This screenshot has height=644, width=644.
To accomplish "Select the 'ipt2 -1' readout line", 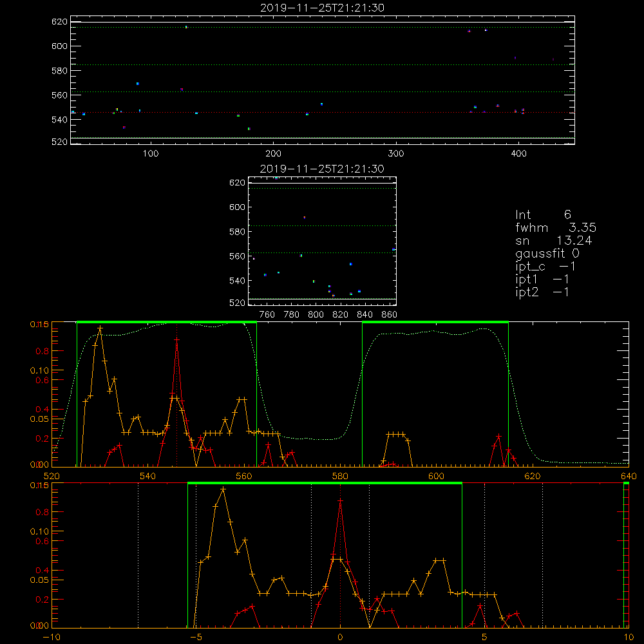I will pos(542,292).
